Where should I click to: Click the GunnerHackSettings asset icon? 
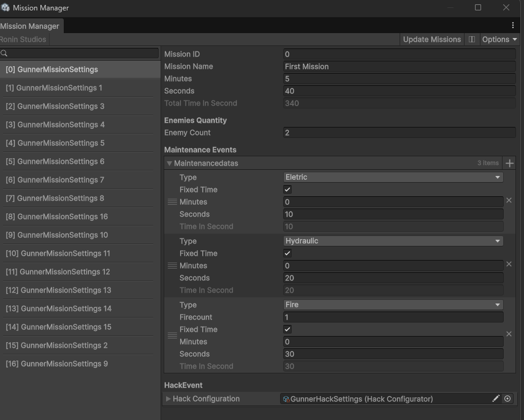tap(286, 399)
